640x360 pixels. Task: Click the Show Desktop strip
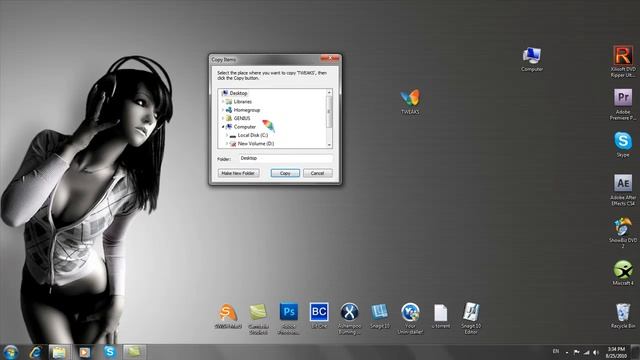pos(635,352)
